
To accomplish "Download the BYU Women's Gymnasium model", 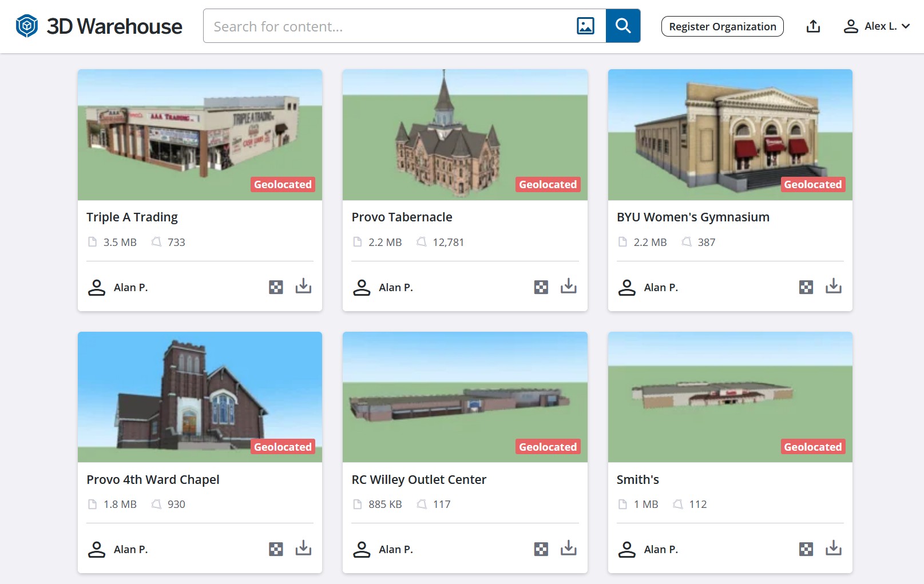I will pyautogui.click(x=834, y=286).
